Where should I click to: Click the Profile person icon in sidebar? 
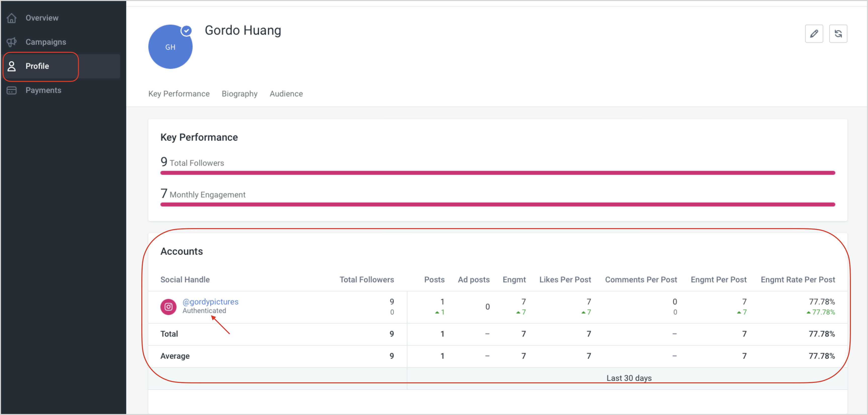(x=12, y=66)
